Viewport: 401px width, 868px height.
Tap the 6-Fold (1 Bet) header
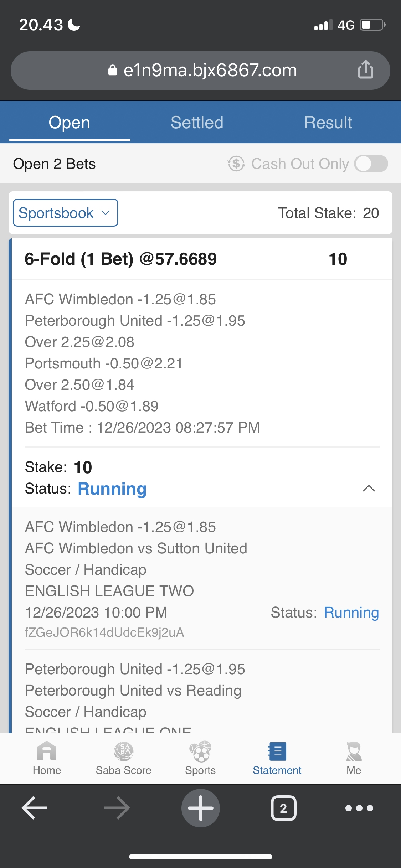(x=120, y=259)
